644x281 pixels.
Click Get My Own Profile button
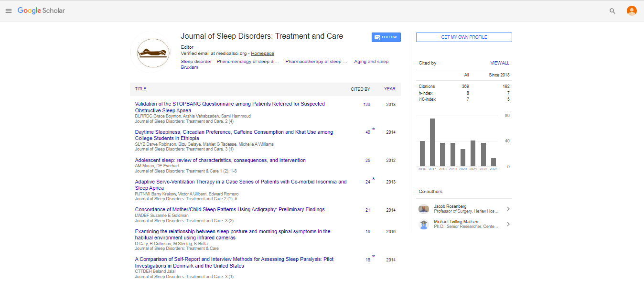464,37
